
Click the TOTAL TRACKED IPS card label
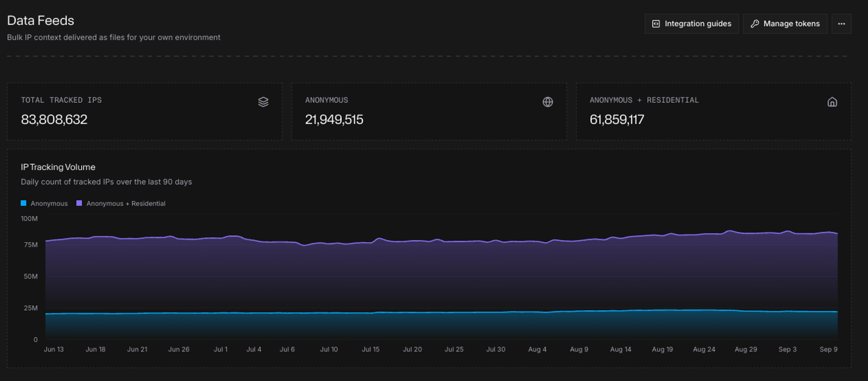click(61, 100)
